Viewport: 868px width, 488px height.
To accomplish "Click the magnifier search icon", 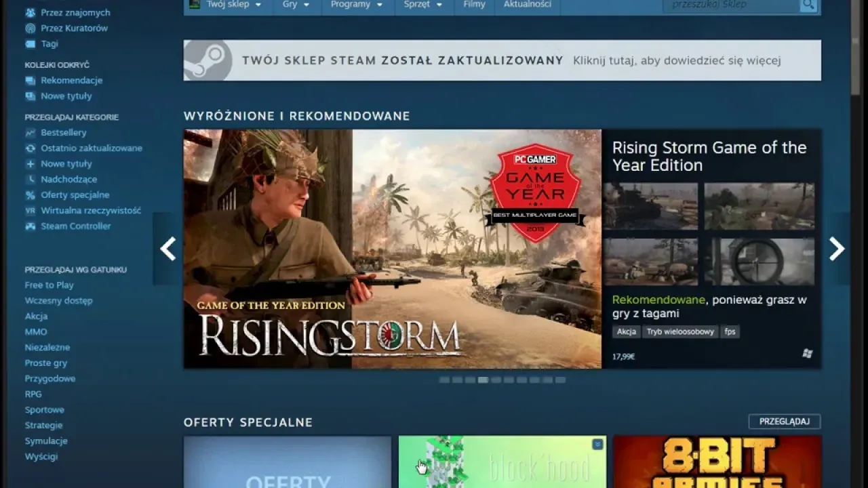I will point(808,5).
